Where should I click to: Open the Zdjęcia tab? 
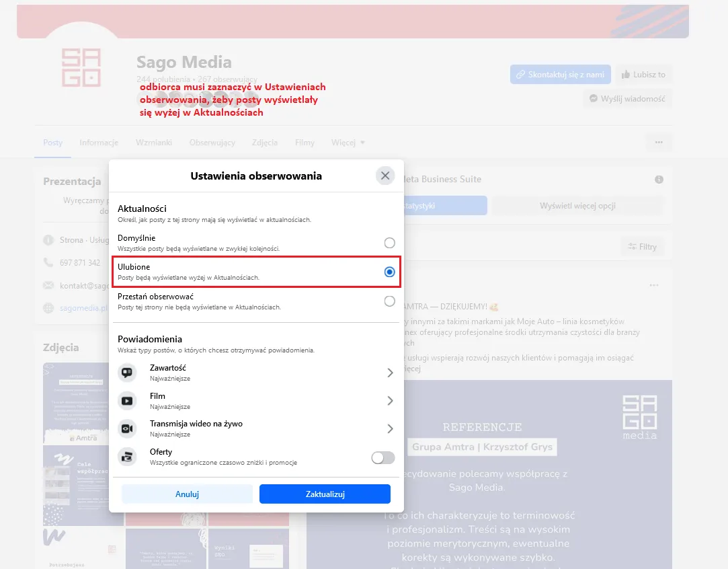265,143
